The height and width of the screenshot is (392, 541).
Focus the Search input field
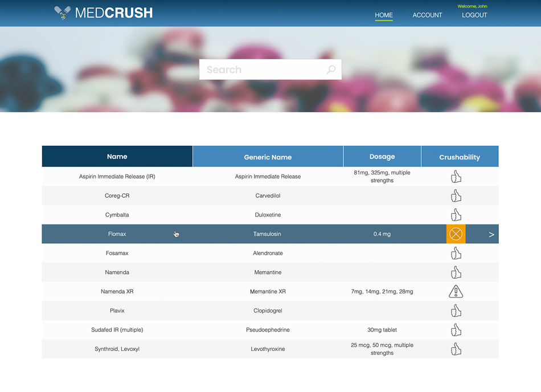pyautogui.click(x=270, y=70)
